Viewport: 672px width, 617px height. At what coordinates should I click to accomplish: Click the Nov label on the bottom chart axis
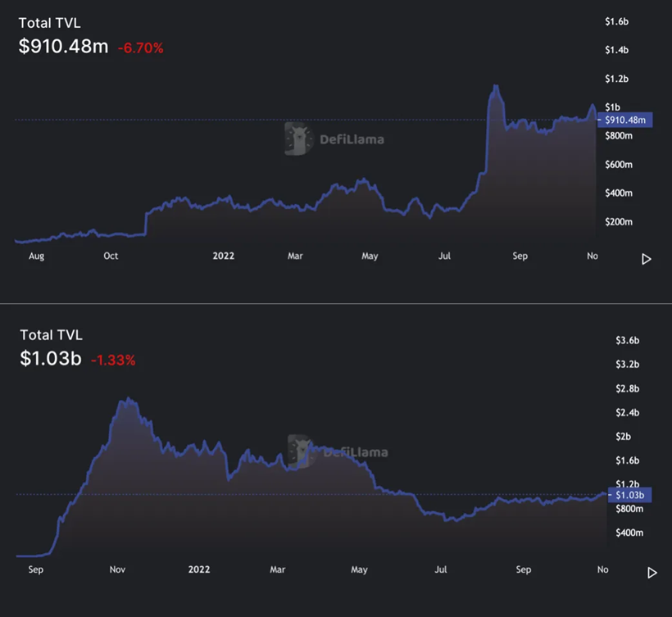117,569
